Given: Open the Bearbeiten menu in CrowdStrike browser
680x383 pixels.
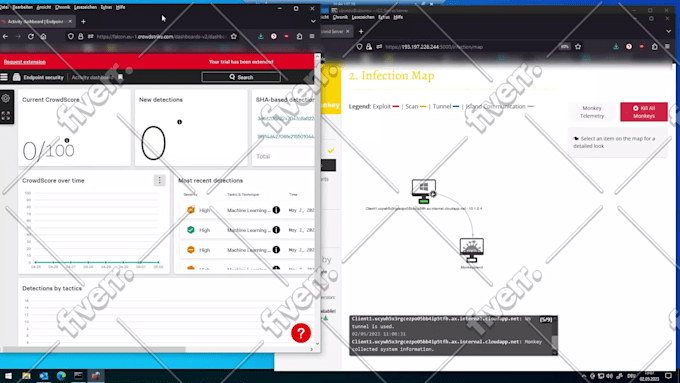Looking at the screenshot, I should pyautogui.click(x=22, y=7).
